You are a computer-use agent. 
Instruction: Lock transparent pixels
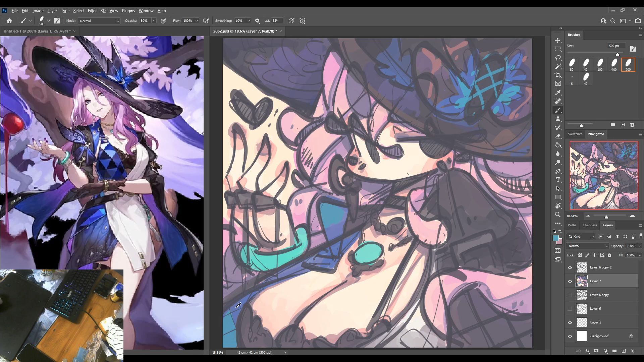(580, 255)
